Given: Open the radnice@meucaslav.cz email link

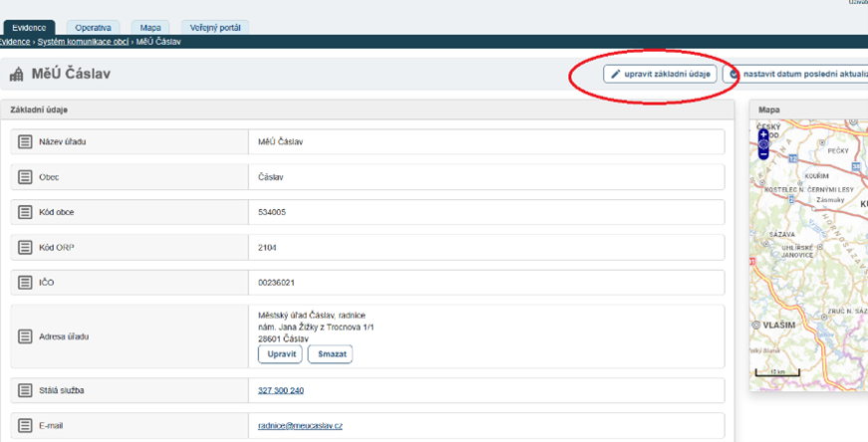Looking at the screenshot, I should 300,425.
